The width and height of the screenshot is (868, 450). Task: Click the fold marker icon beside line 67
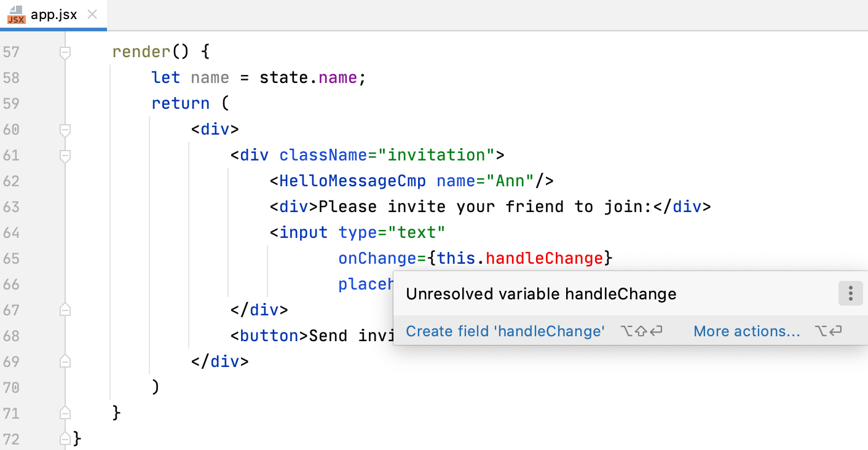[x=65, y=310]
